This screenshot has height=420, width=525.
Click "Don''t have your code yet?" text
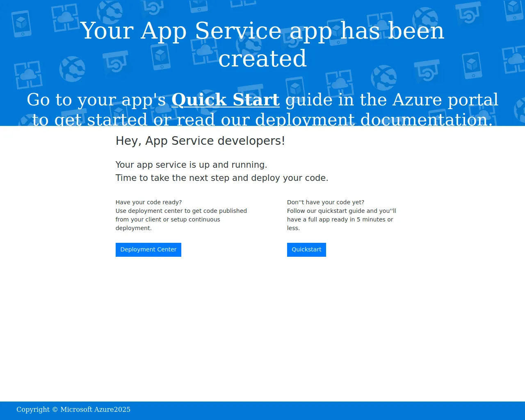326,202
